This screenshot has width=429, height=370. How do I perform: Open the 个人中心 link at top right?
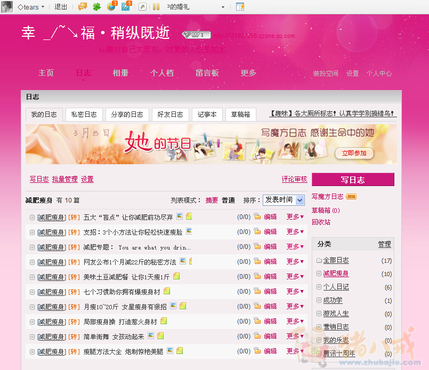coord(379,73)
